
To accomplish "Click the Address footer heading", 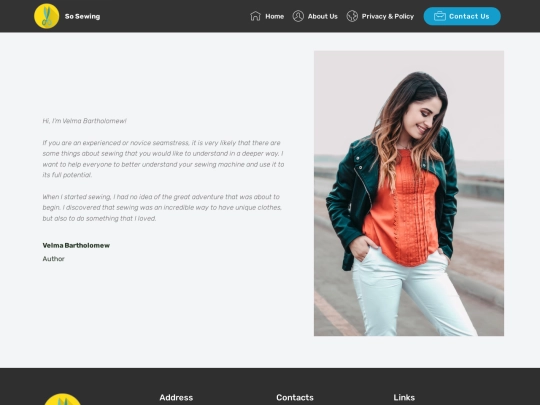I will (176, 397).
